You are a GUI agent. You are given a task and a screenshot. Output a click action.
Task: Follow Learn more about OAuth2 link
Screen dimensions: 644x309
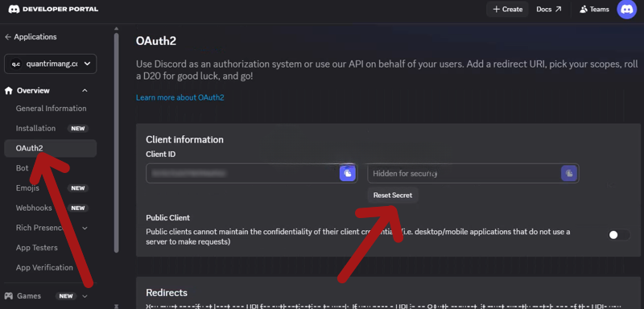pos(180,97)
